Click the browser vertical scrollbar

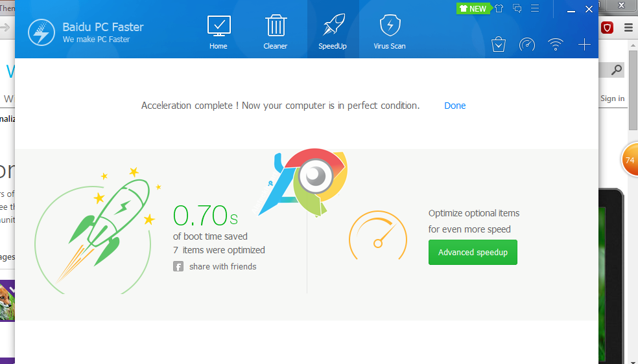633,90
